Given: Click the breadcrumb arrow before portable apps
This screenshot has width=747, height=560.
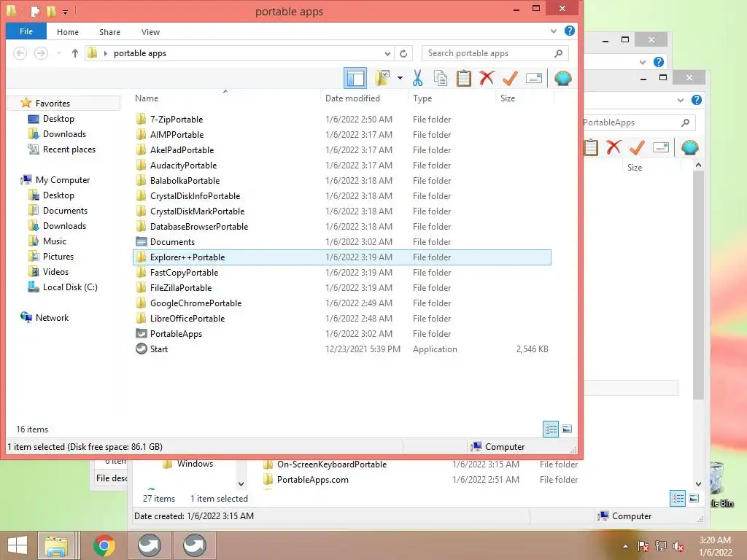Looking at the screenshot, I should [x=106, y=53].
